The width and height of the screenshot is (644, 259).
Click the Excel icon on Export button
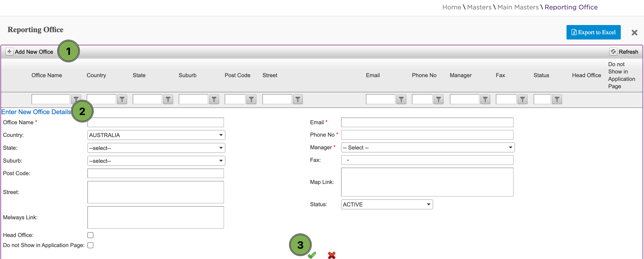pos(574,32)
